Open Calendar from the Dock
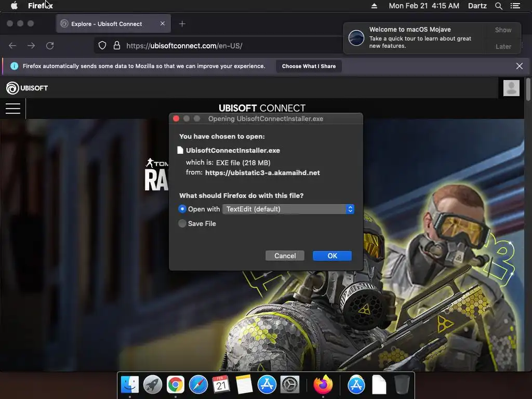The image size is (532, 399). [x=221, y=384]
